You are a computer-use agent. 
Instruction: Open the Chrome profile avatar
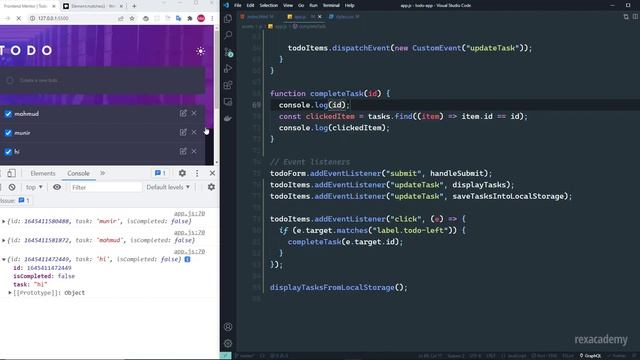tap(201, 18)
